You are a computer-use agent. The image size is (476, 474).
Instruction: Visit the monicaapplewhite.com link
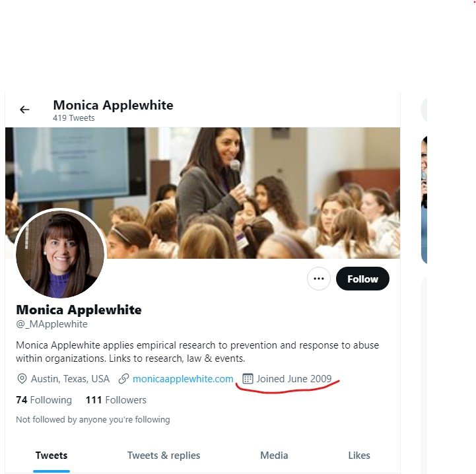click(x=183, y=379)
